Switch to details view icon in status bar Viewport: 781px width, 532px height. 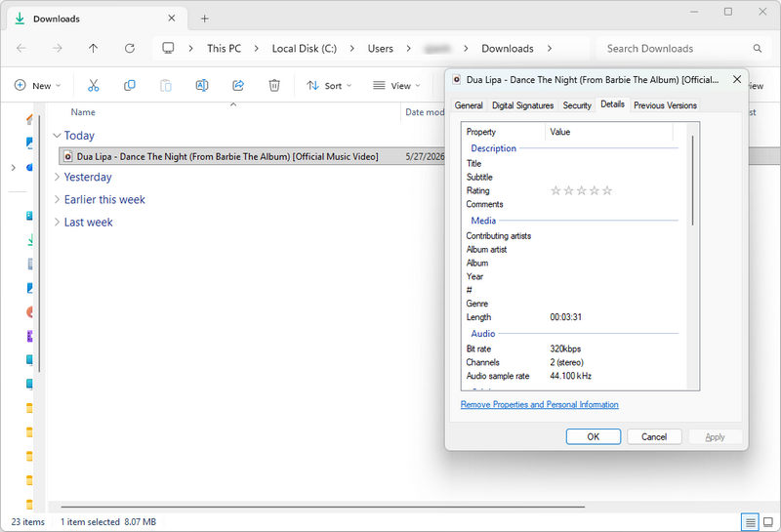click(x=750, y=522)
